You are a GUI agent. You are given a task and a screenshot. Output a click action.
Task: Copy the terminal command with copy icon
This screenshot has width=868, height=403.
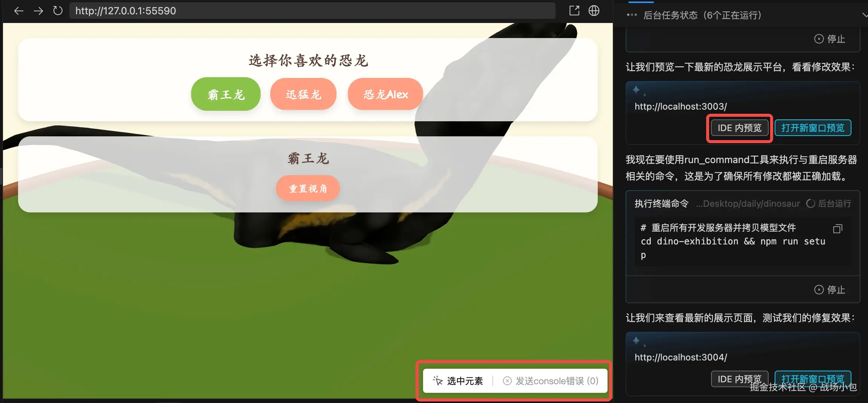[838, 229]
